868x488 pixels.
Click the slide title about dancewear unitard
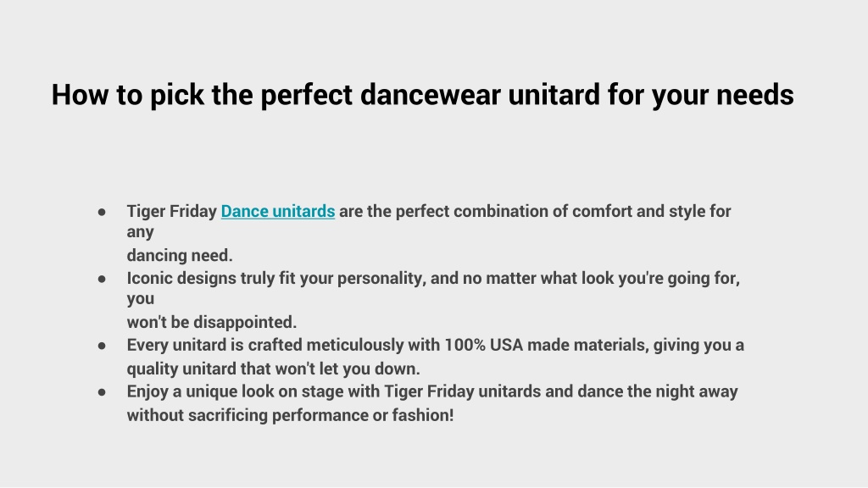[422, 95]
